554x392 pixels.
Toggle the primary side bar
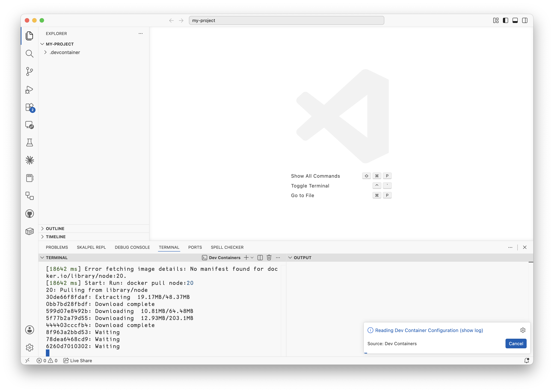(506, 21)
